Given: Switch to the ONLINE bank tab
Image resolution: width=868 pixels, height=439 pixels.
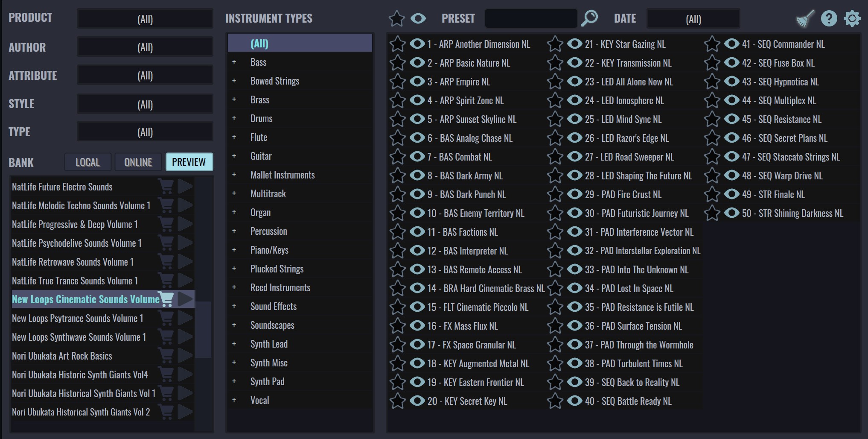Looking at the screenshot, I should tap(138, 162).
